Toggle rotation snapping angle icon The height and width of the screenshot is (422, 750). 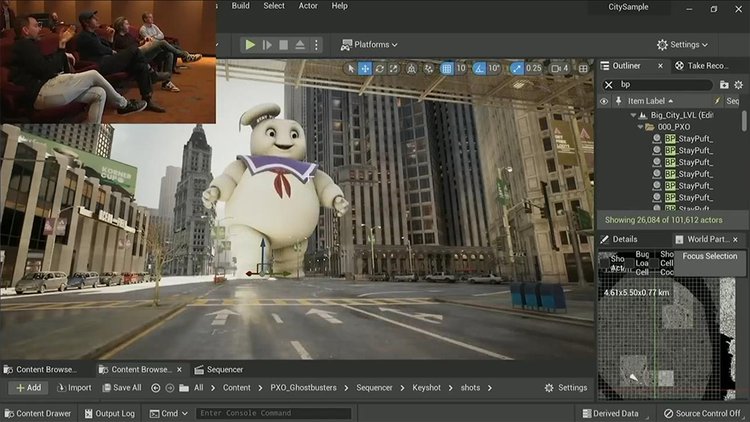[481, 68]
